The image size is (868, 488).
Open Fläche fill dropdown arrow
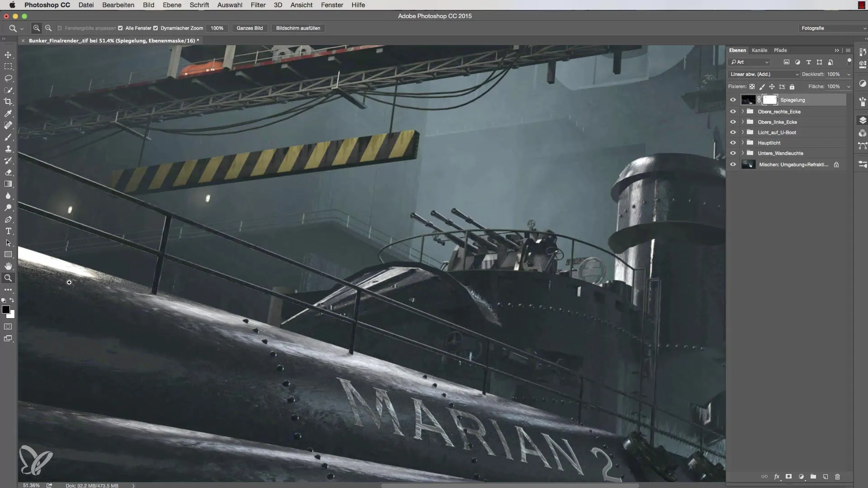849,87
